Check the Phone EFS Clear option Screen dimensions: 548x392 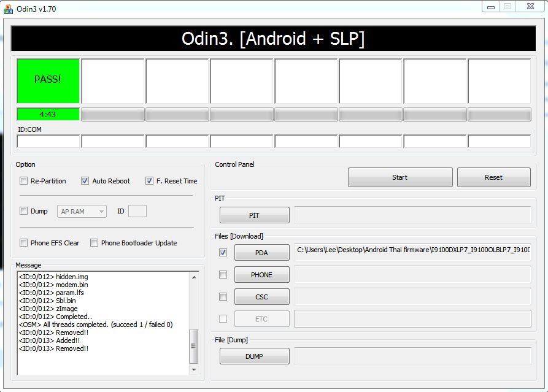point(24,243)
